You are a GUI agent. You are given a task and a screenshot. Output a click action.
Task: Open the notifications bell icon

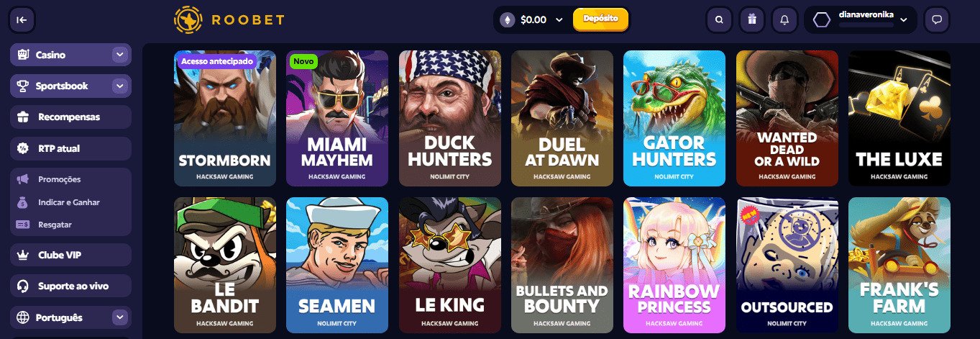coord(784,19)
